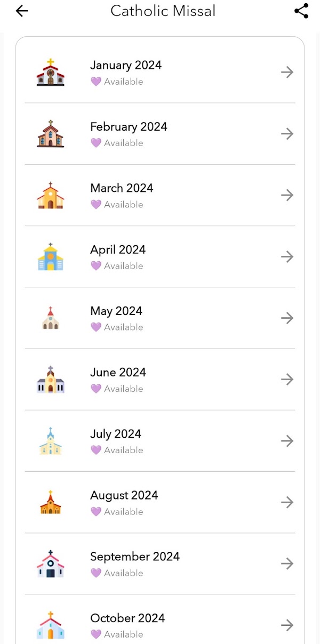This screenshot has height=644, width=320.
Task: Tap the orange church icon for August 2024
Action: click(x=51, y=502)
